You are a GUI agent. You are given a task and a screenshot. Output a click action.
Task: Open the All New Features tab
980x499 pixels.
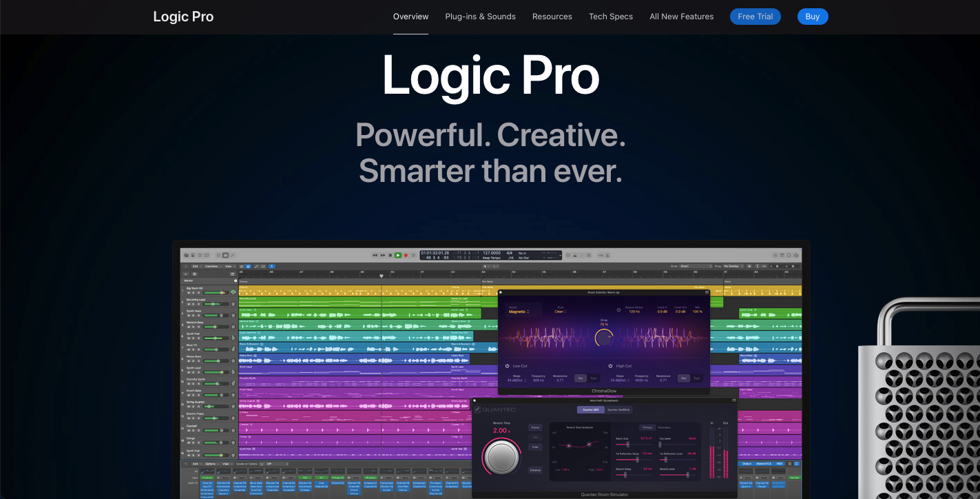tap(682, 17)
